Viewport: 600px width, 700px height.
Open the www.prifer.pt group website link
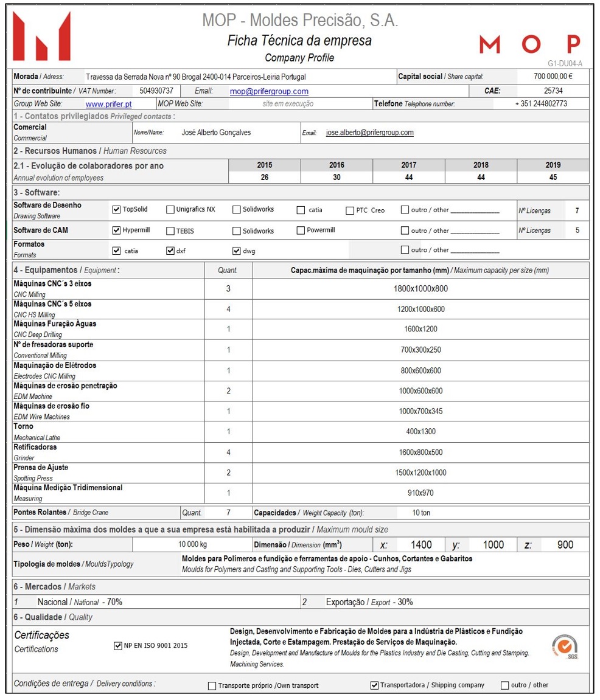point(108,104)
